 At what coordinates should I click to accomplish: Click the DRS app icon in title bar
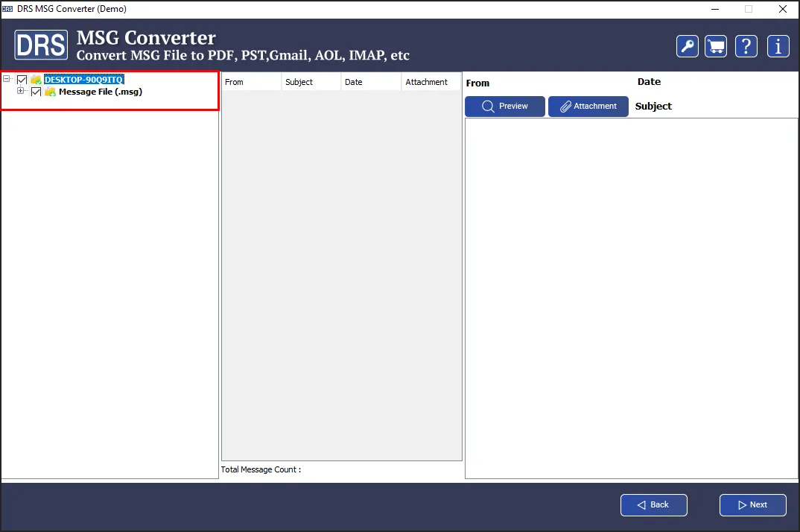point(7,9)
